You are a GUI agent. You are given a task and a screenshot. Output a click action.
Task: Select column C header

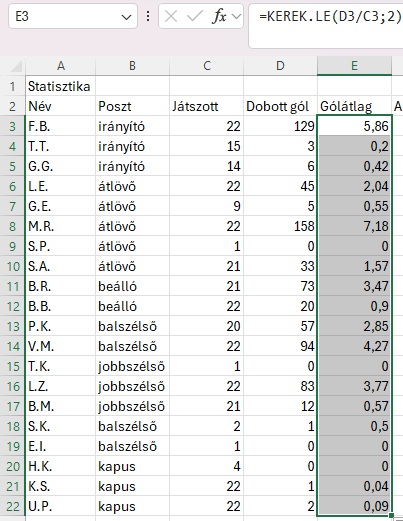click(207, 66)
